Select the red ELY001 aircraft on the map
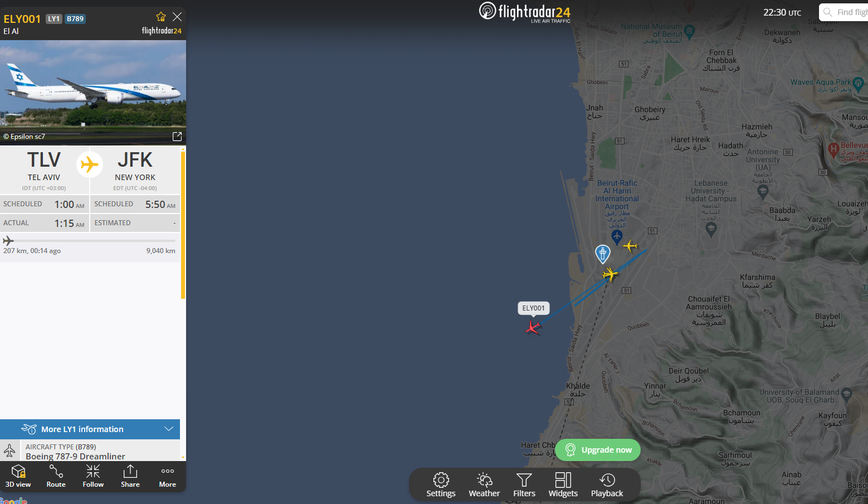868x504 pixels. pos(533,327)
